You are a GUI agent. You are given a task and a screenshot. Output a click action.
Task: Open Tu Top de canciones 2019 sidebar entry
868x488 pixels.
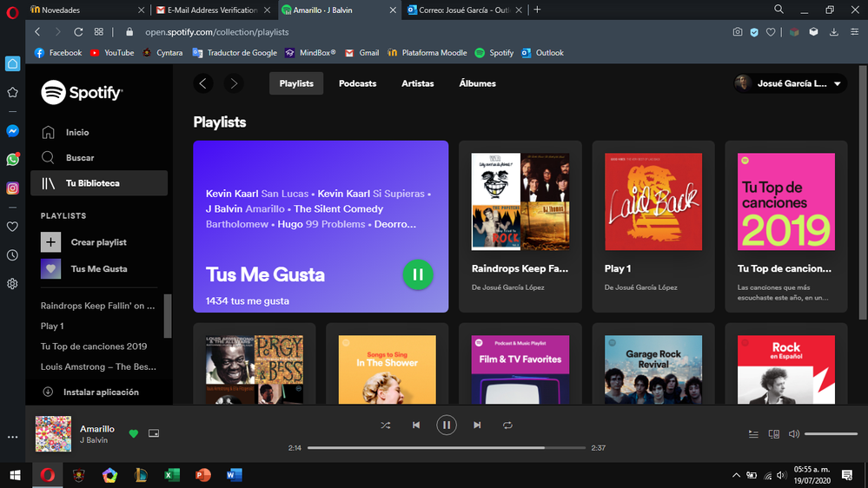(x=94, y=346)
